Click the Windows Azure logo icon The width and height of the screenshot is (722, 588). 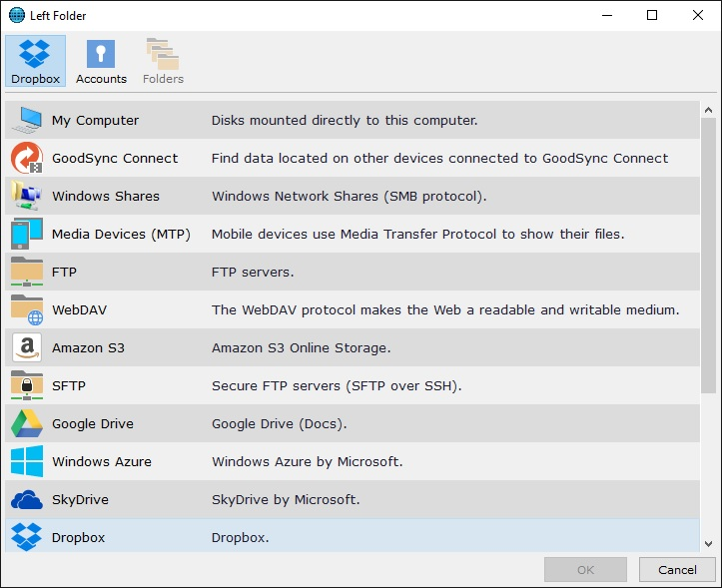26,461
